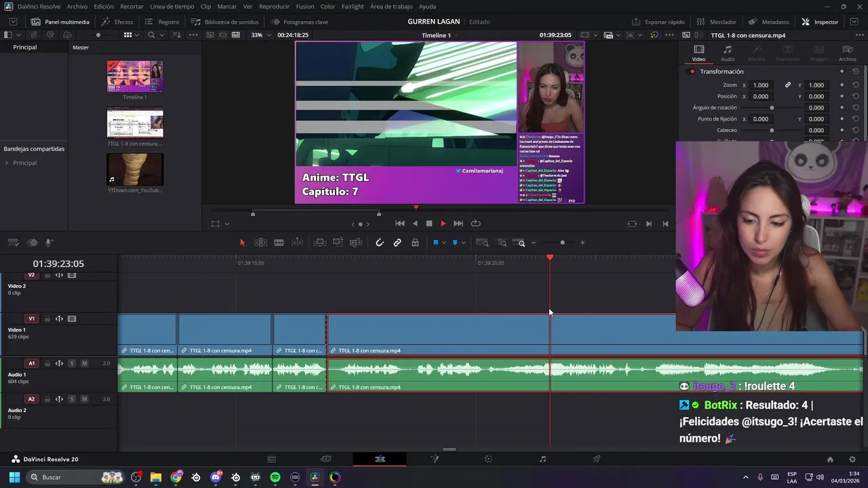Reset the Transformación section
The image size is (868, 488).
856,72
